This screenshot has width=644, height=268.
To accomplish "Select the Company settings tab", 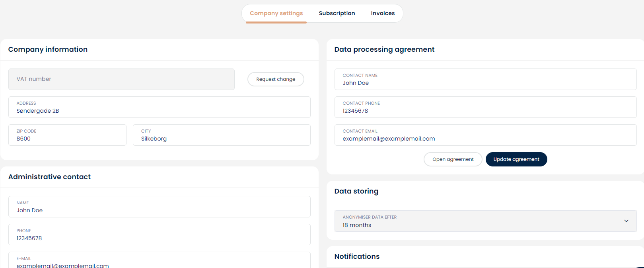I will [x=276, y=13].
